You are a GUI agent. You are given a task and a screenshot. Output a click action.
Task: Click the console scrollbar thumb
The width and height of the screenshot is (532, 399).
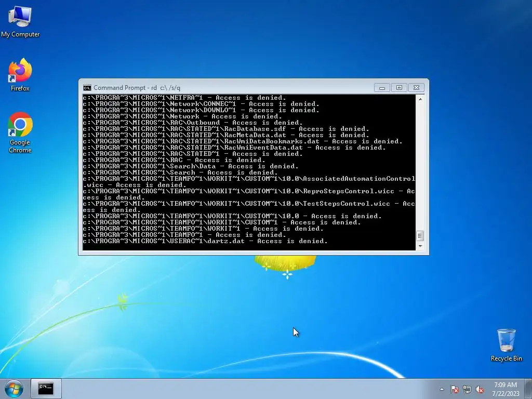[x=420, y=235]
